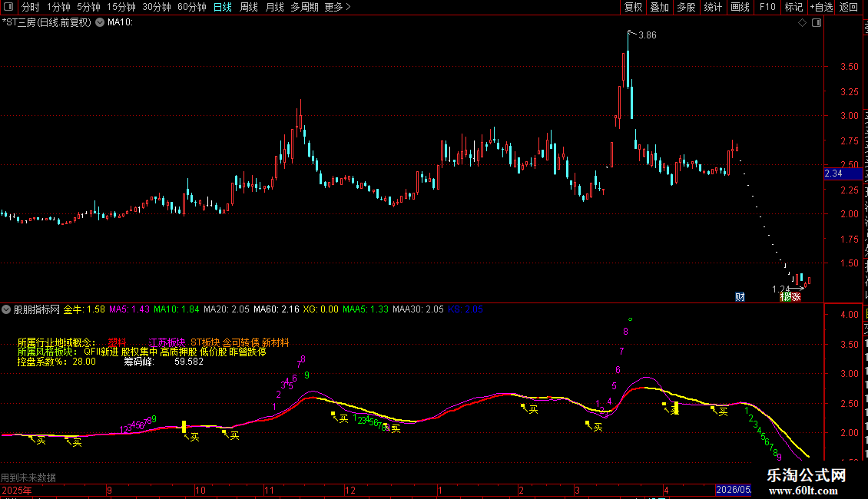868x499 pixels.
Task: Switch to 月线 monthly chart
Action: pos(274,7)
